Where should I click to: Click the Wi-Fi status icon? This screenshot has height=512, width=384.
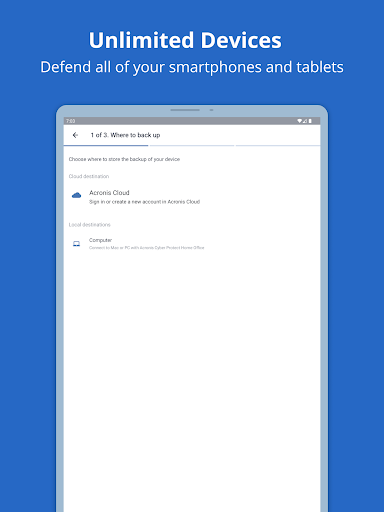[x=300, y=121]
